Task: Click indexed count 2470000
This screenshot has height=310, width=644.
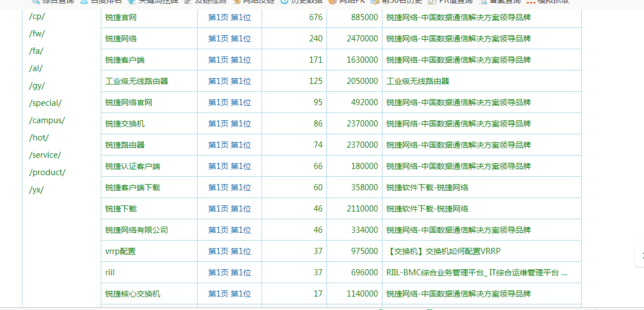Action: coord(362,39)
